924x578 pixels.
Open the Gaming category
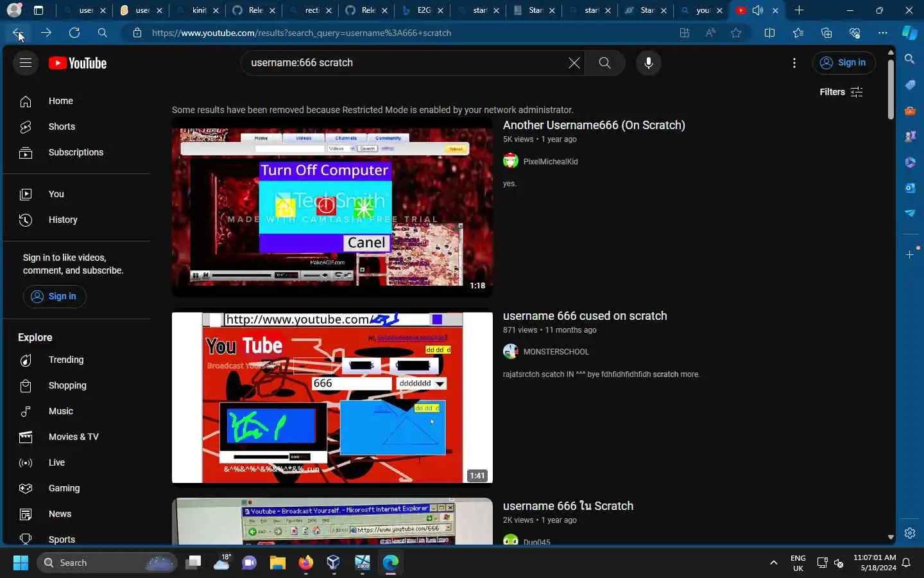(x=77, y=488)
